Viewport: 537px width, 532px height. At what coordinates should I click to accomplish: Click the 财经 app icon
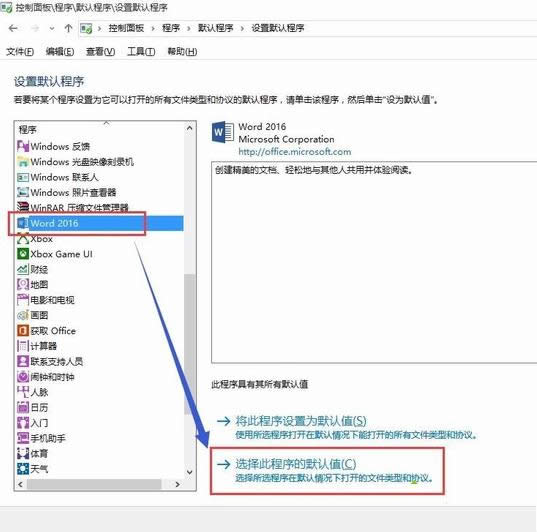[x=23, y=269]
